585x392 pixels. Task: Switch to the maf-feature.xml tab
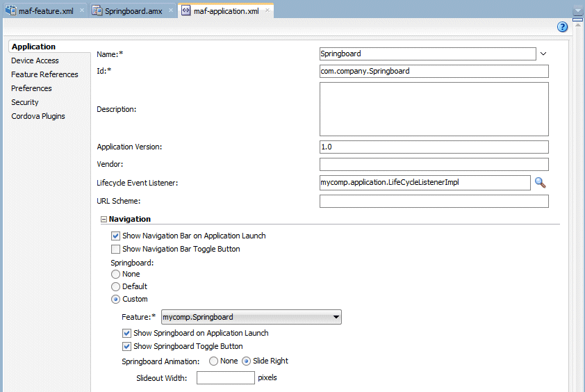(x=46, y=11)
